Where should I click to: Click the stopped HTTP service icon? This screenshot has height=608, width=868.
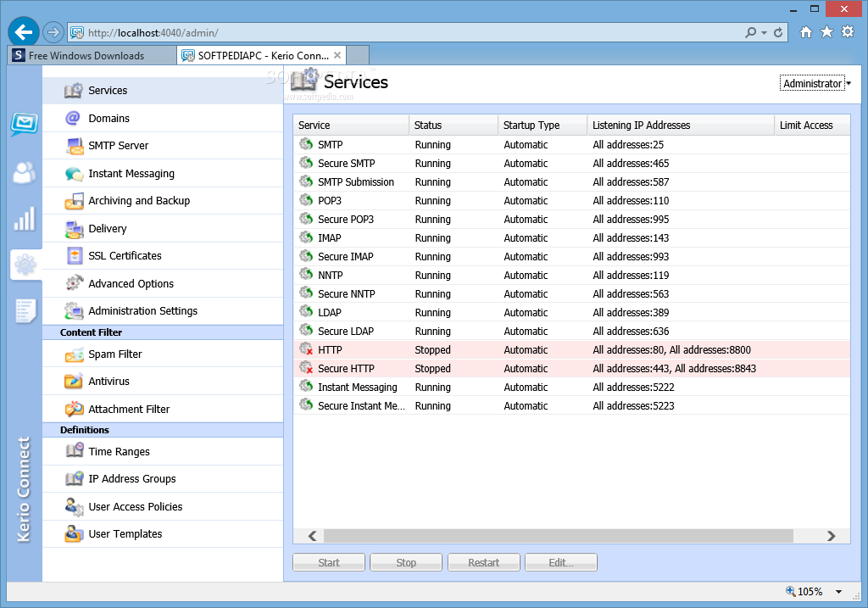pos(306,349)
